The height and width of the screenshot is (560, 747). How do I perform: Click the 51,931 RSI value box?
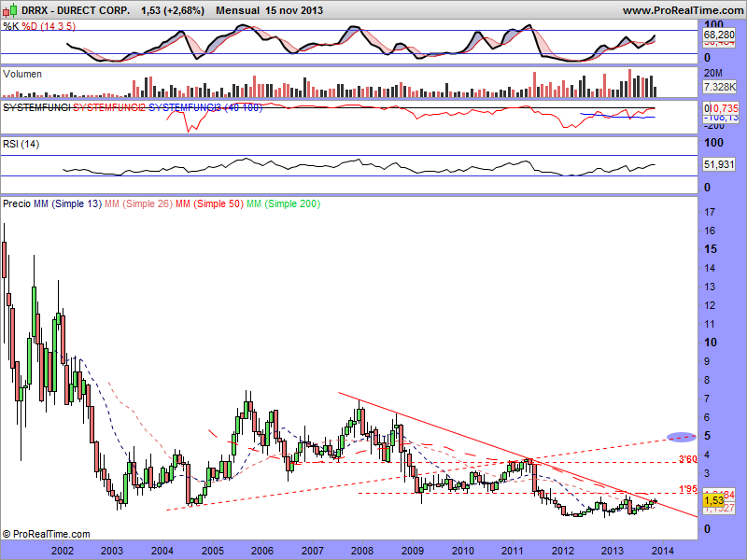click(719, 164)
